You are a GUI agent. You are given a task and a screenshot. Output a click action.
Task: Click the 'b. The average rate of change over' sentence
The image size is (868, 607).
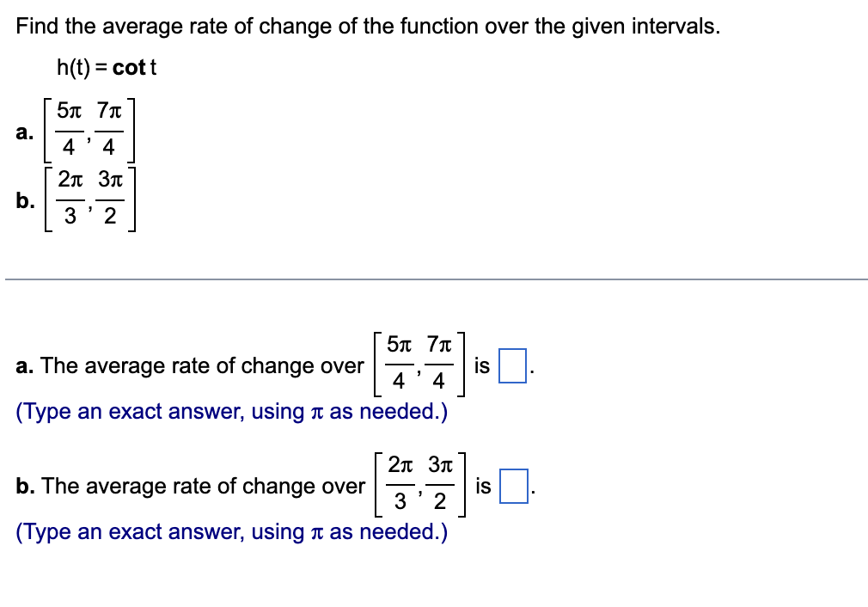(x=191, y=487)
